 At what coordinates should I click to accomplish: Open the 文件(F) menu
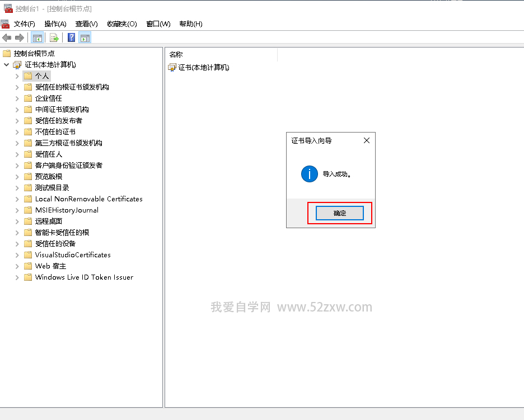[x=25, y=24]
